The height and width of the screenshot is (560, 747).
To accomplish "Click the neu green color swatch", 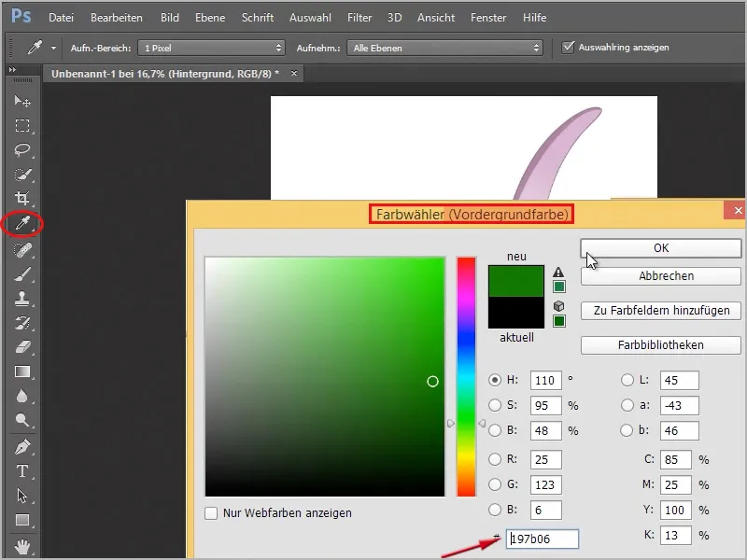I will (x=516, y=282).
